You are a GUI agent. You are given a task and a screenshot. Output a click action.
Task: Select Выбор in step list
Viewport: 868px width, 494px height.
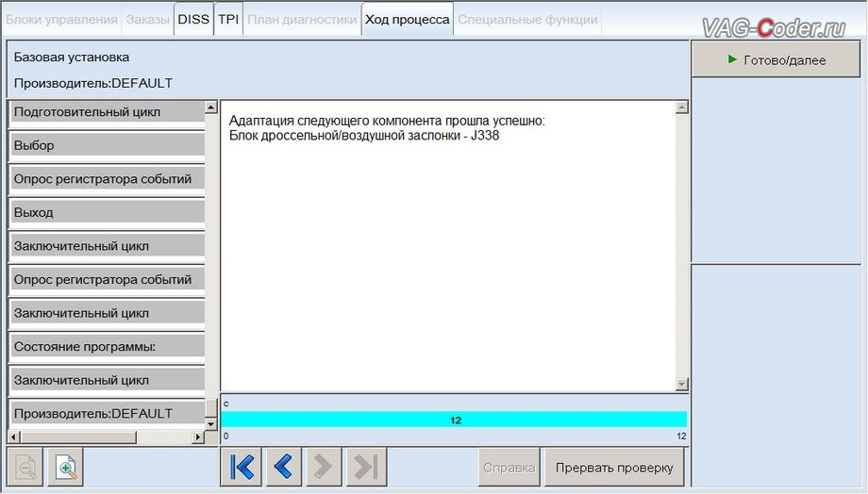[x=107, y=145]
